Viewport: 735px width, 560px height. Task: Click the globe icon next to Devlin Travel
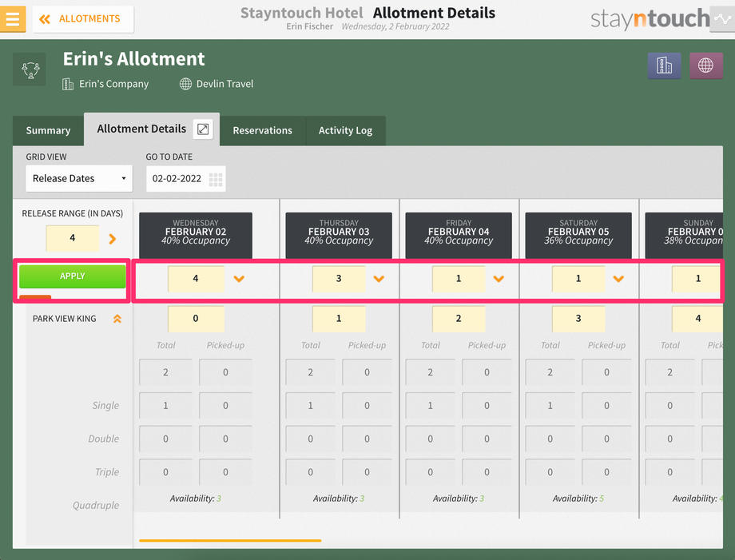point(185,84)
